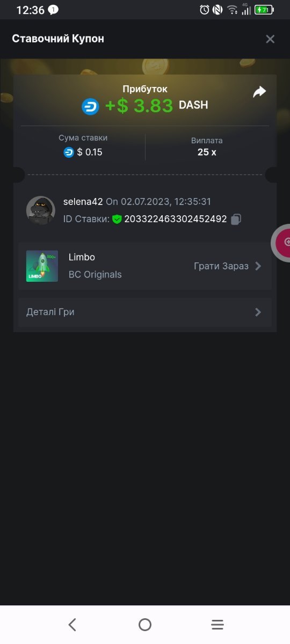This screenshot has height=644, width=290.
Task: Open the Android recent apps menu
Action: click(x=217, y=624)
